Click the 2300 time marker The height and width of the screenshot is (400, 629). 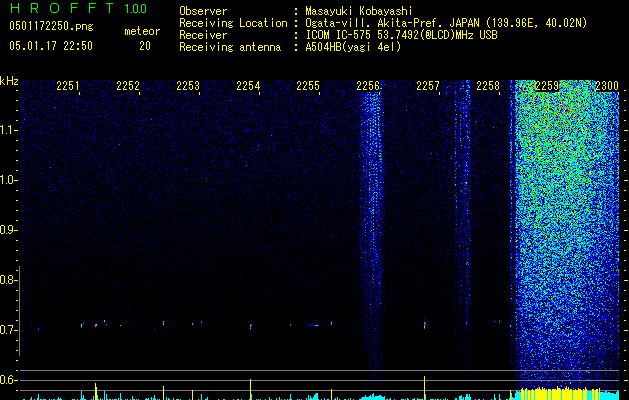click(x=607, y=85)
